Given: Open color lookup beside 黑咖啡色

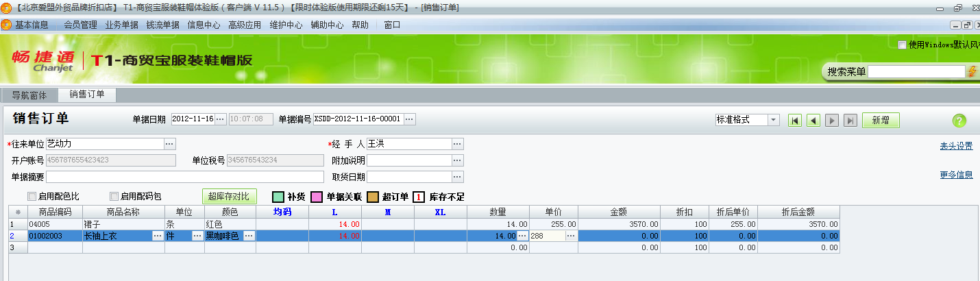Looking at the screenshot, I should [x=249, y=236].
